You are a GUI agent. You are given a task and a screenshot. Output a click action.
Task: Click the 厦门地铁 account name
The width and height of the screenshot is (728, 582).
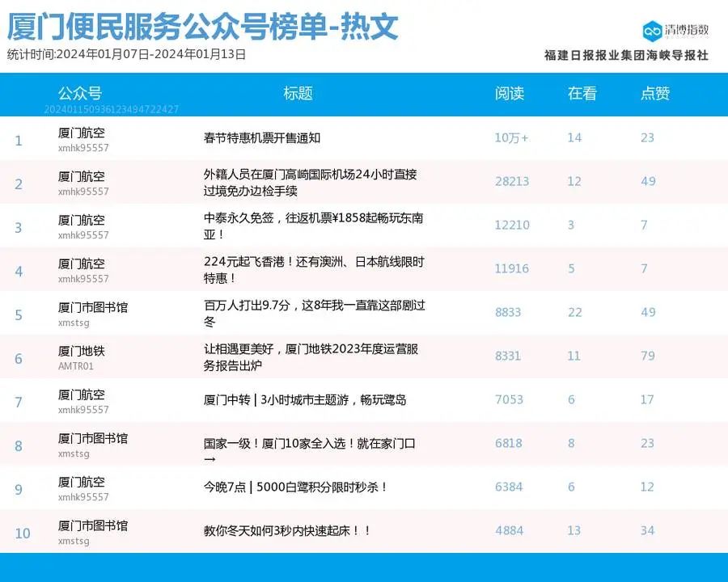(x=81, y=351)
